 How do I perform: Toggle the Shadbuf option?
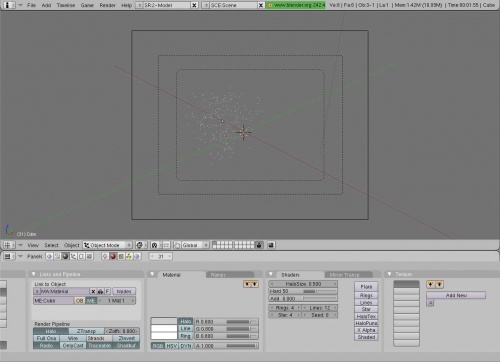126,346
